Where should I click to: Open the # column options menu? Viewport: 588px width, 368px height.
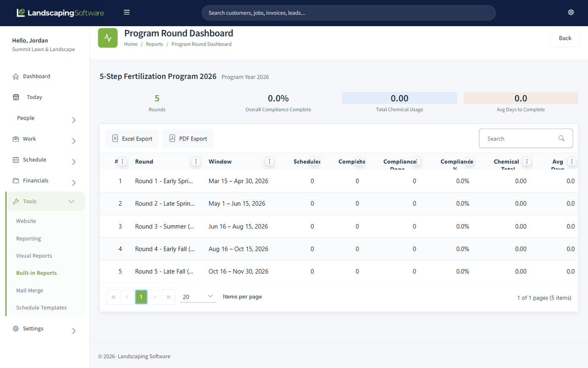tap(123, 161)
